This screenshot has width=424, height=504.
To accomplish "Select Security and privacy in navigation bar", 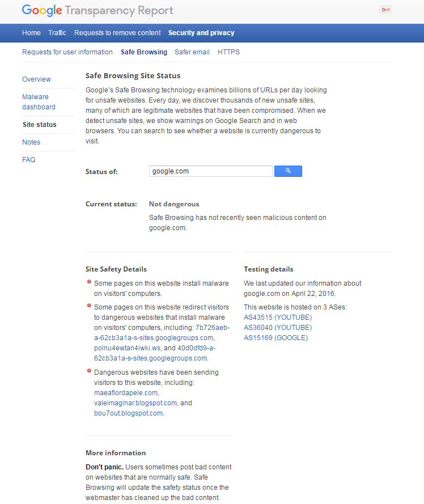I will point(201,33).
